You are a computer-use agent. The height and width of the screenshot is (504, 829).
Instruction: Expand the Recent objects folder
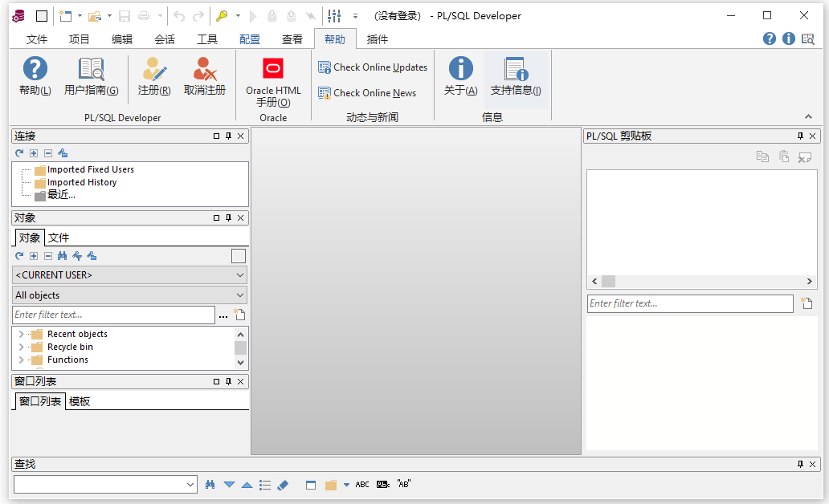21,334
